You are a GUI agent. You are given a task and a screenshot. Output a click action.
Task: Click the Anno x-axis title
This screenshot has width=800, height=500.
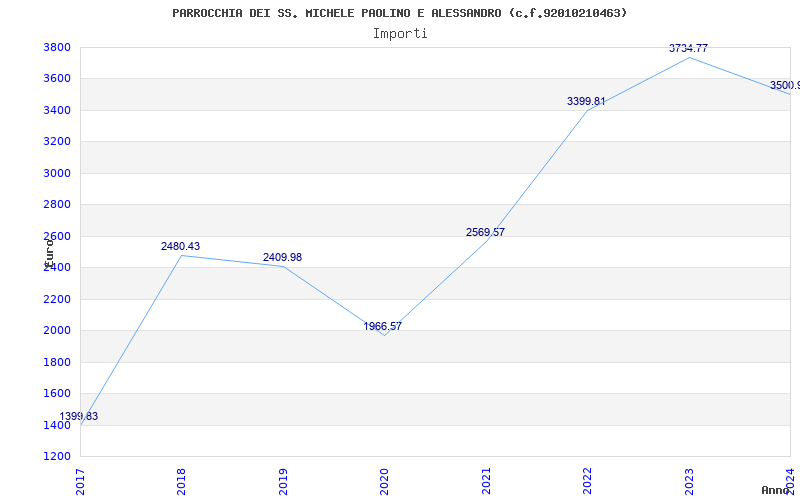tap(776, 490)
